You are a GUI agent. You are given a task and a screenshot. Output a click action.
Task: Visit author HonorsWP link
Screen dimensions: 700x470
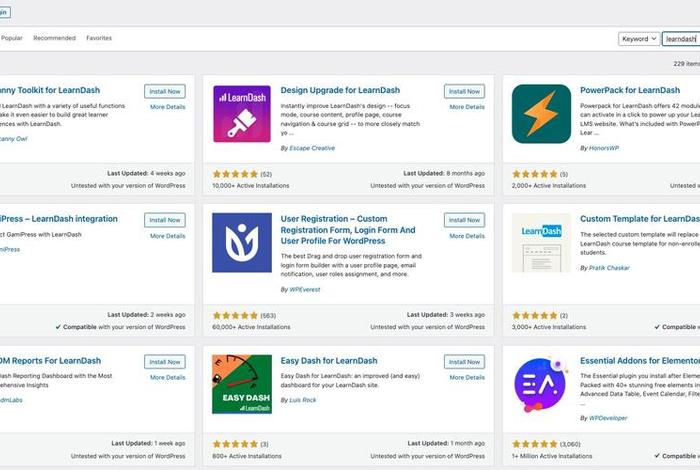tap(604, 148)
